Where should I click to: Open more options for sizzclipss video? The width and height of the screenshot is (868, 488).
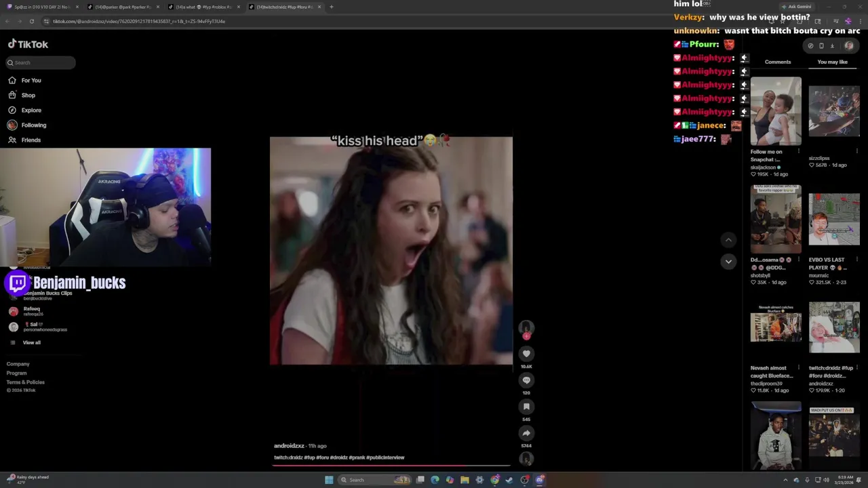point(856,152)
